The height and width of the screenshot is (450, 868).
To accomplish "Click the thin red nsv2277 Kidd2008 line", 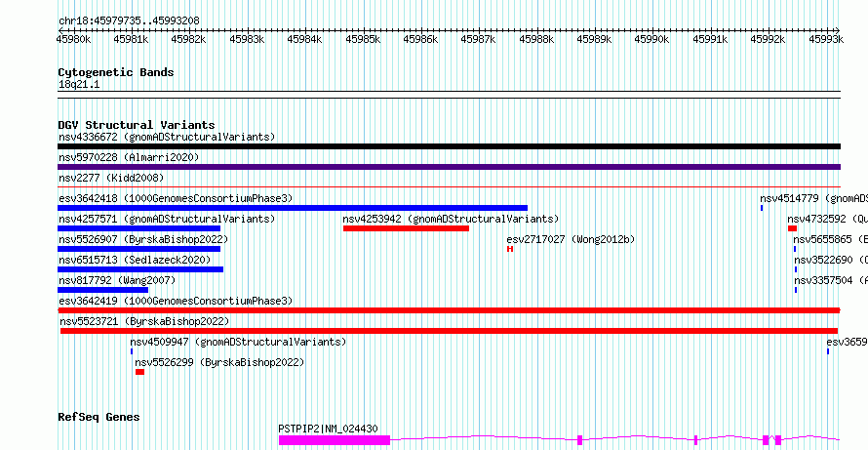I will pyautogui.click(x=449, y=187).
